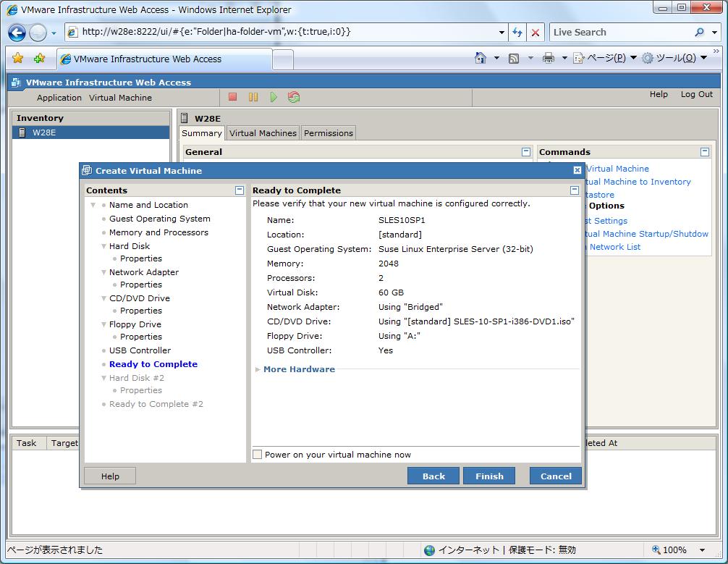Click the Favorites star icon
This screenshot has width=728, height=564.
tap(17, 58)
